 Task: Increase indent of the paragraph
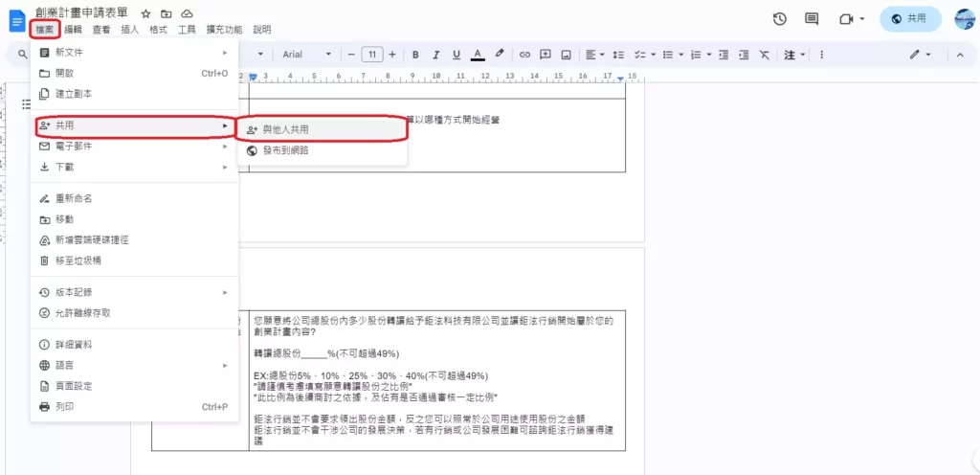tap(744, 55)
